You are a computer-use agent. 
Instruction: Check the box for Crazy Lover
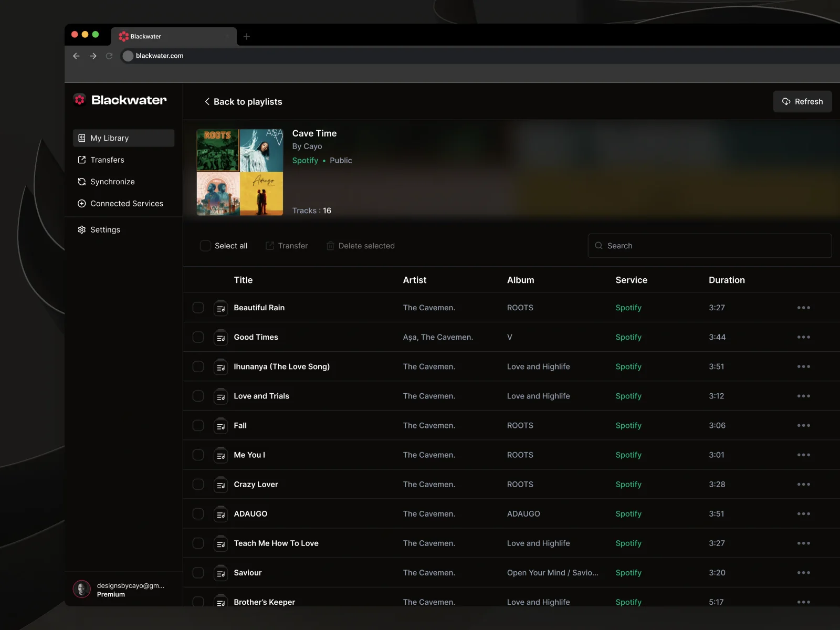[x=198, y=484]
